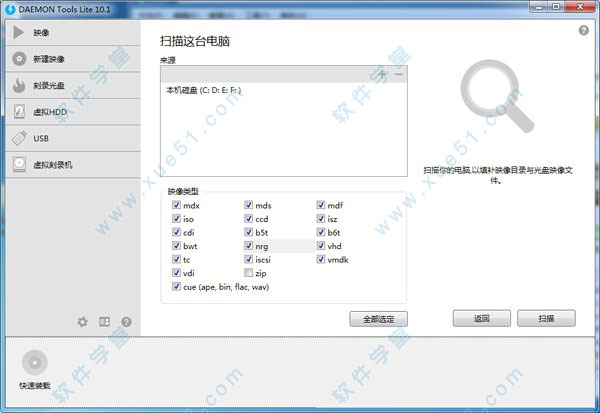This screenshot has height=413, width=600.
Task: Open the 虚拟HDD section
Action: (x=73, y=112)
